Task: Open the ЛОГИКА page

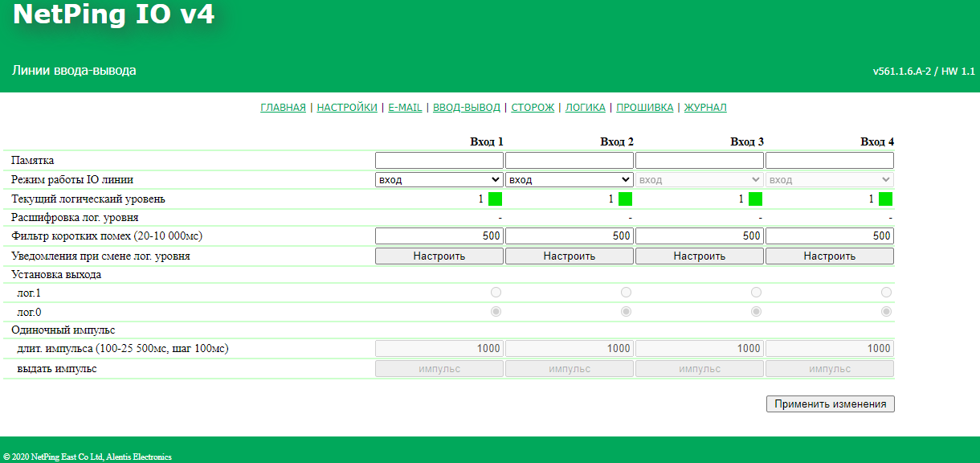Action: coord(586,108)
